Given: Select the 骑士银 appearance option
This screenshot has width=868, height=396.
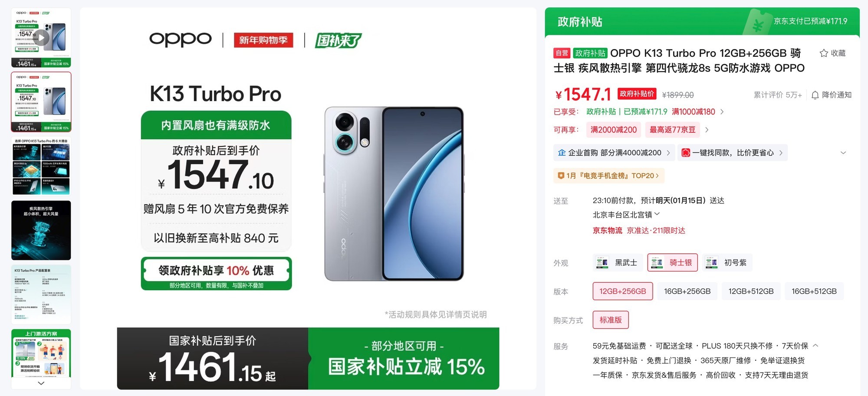Looking at the screenshot, I should pos(672,262).
